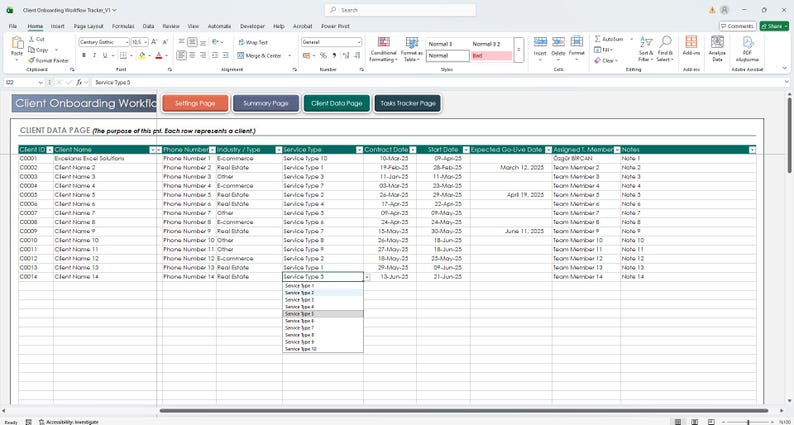Image resolution: width=794 pixels, height=425 pixels.
Task: Open the Service Type column filter arrow
Action: (x=360, y=150)
